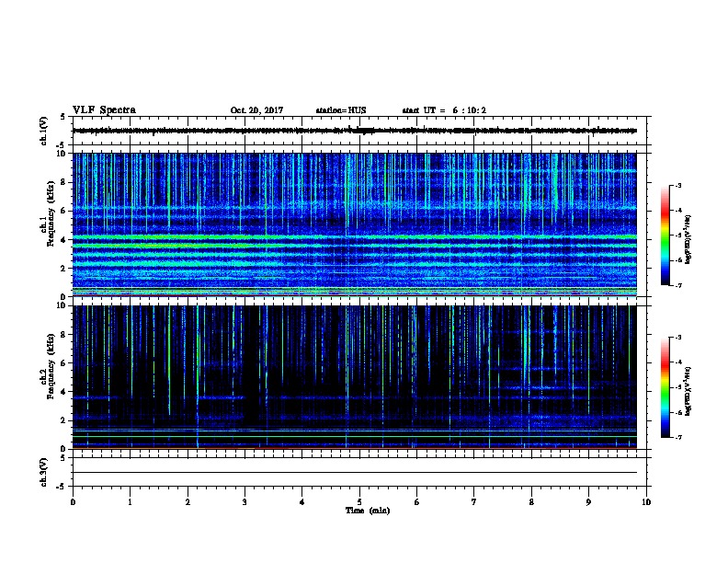Select the ch.1 "Frequency (kHz)" axis label
728x563 pixels.
pos(51,213)
